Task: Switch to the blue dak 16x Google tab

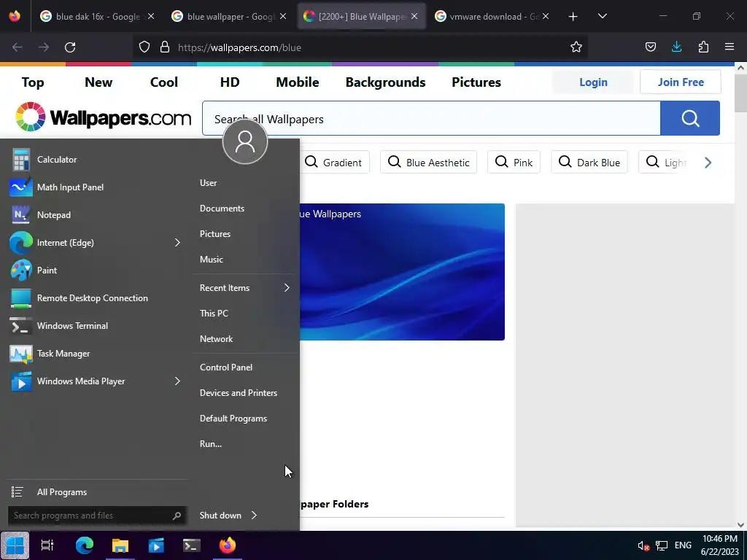Action: (97, 16)
